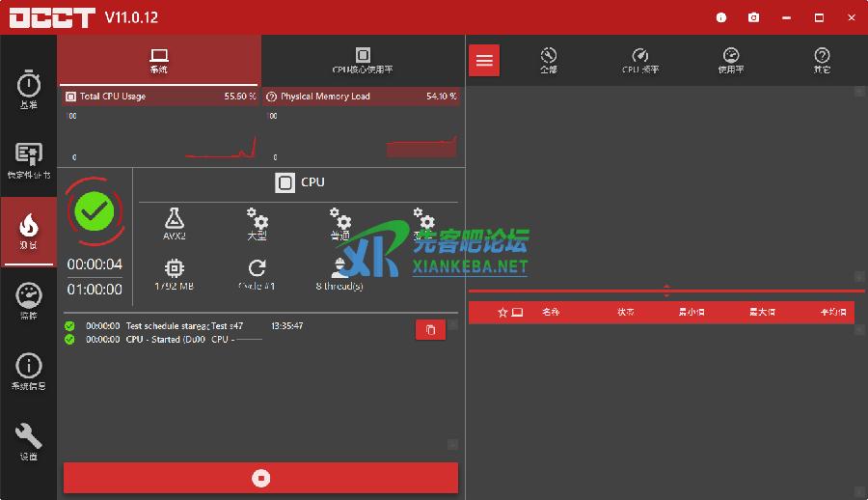
Task: Open the wrench settings section in sidebar
Action: tap(29, 440)
